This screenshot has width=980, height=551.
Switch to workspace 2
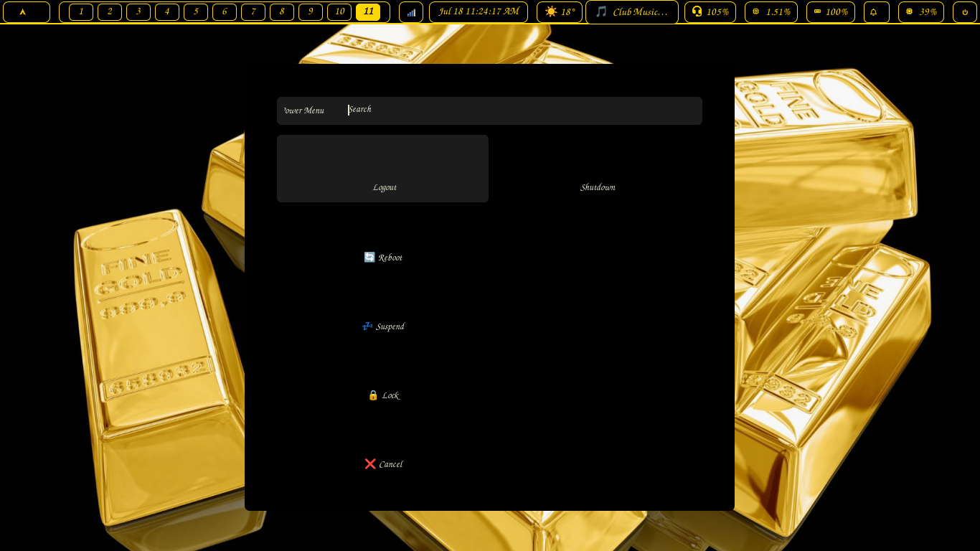pos(110,12)
